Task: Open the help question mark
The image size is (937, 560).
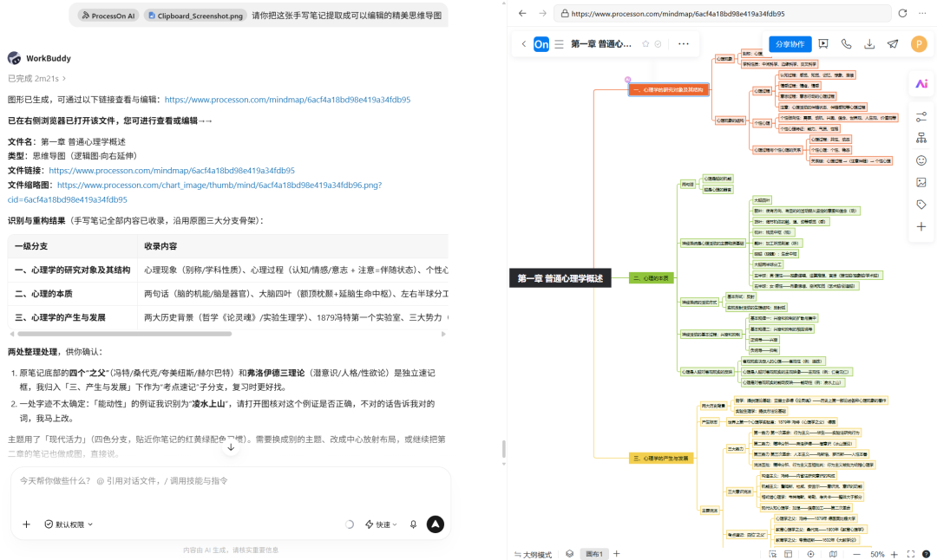Action: pos(927,554)
